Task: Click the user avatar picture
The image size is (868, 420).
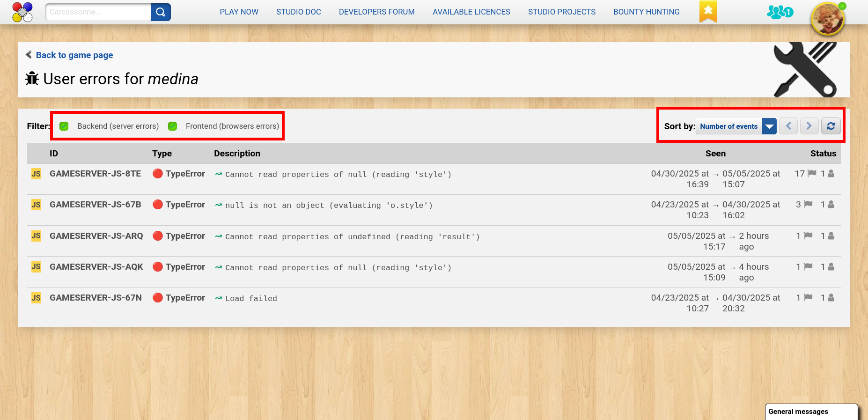Action: (x=828, y=19)
